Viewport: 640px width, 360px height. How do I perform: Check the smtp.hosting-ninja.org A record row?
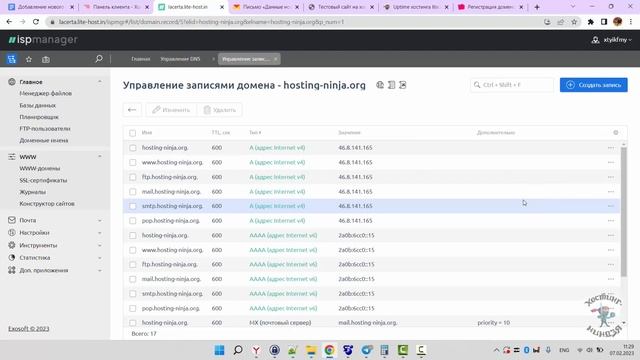(x=133, y=206)
